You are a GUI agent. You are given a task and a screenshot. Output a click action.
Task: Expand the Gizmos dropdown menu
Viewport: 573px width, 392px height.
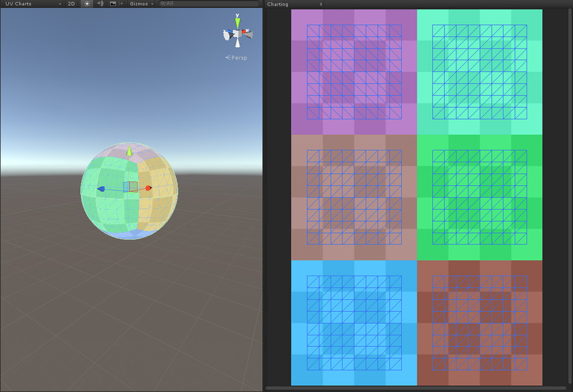coord(142,4)
